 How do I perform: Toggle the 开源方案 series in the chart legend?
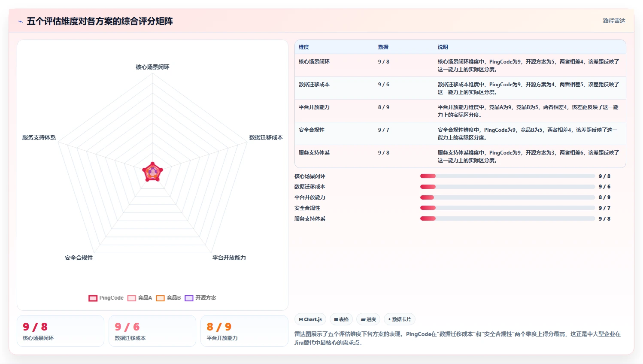(200, 298)
